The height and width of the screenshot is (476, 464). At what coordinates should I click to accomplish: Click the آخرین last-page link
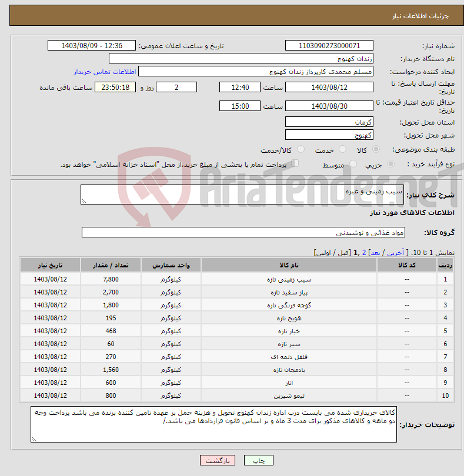point(395,253)
